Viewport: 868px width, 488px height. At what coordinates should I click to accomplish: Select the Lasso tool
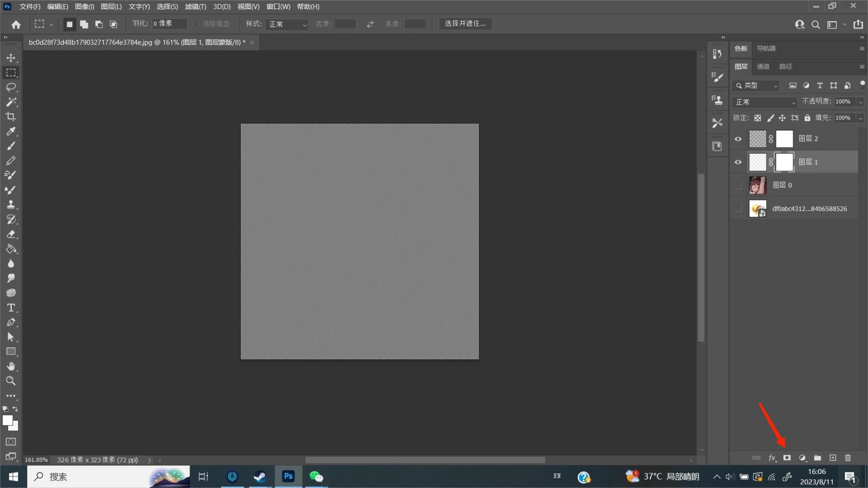click(x=11, y=87)
